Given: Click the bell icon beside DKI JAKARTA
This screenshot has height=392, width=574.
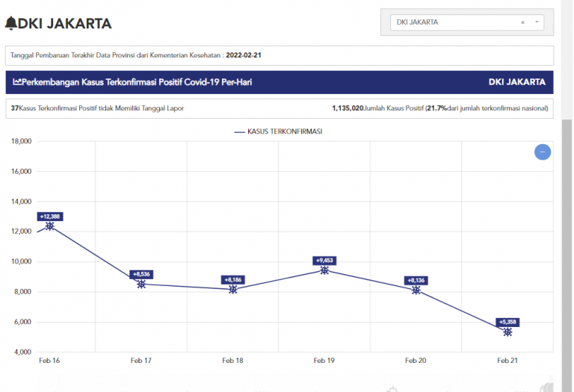Looking at the screenshot, I should pyautogui.click(x=10, y=23).
